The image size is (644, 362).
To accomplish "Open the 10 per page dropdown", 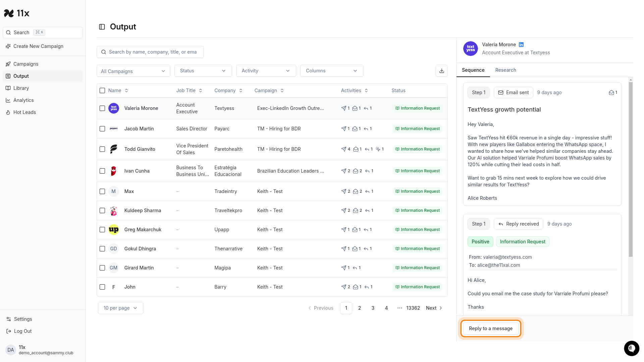I will tap(120, 308).
